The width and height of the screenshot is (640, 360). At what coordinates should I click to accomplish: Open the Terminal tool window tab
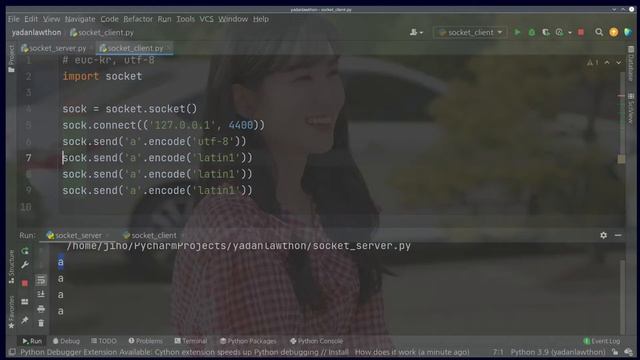point(191,341)
